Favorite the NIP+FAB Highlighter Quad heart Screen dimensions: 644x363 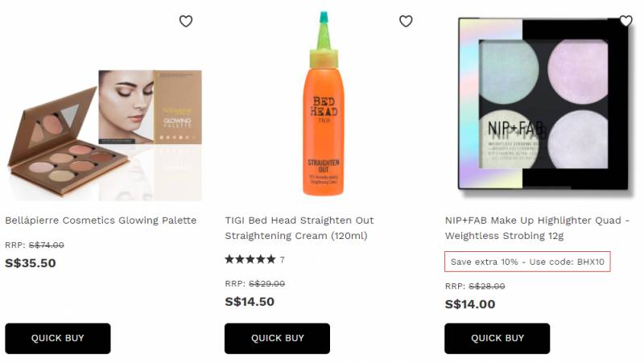[x=625, y=21]
